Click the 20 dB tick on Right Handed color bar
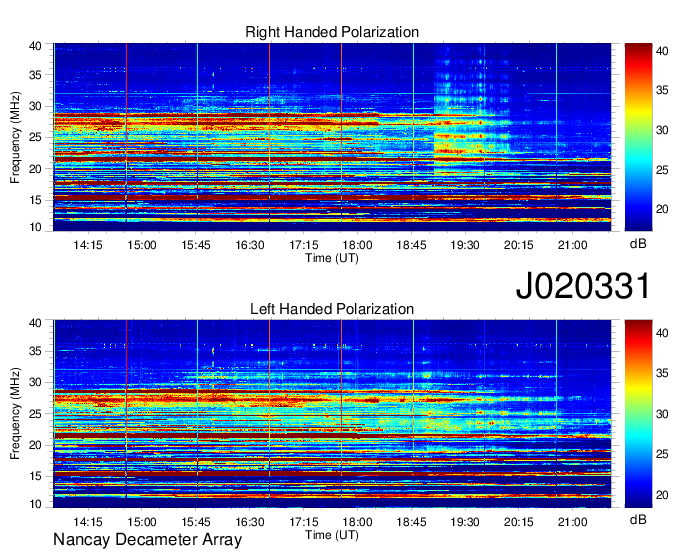Image resolution: width=680 pixels, height=552 pixels. point(662,209)
